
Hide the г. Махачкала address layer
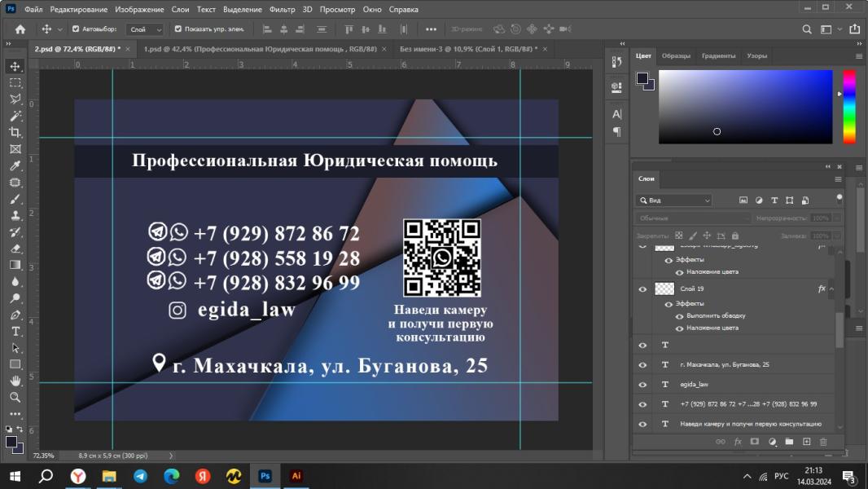[642, 365]
